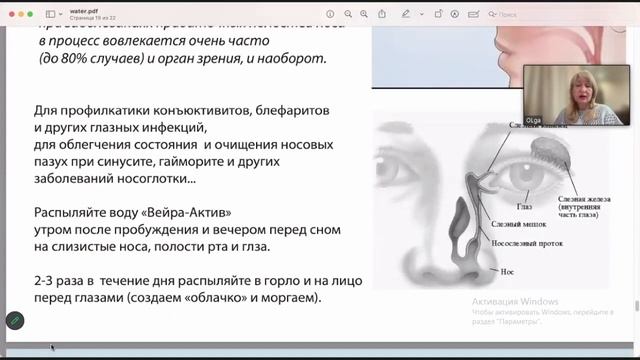The height and width of the screenshot is (360, 640).
Task: Click the 'Глаз' label in diagram
Action: (524, 207)
